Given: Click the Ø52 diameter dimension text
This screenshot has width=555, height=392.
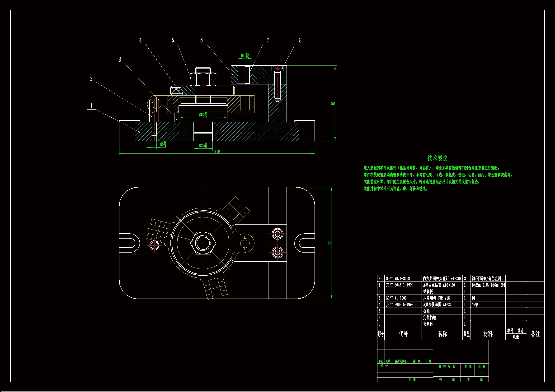Looking at the screenshot, I should [x=203, y=115].
